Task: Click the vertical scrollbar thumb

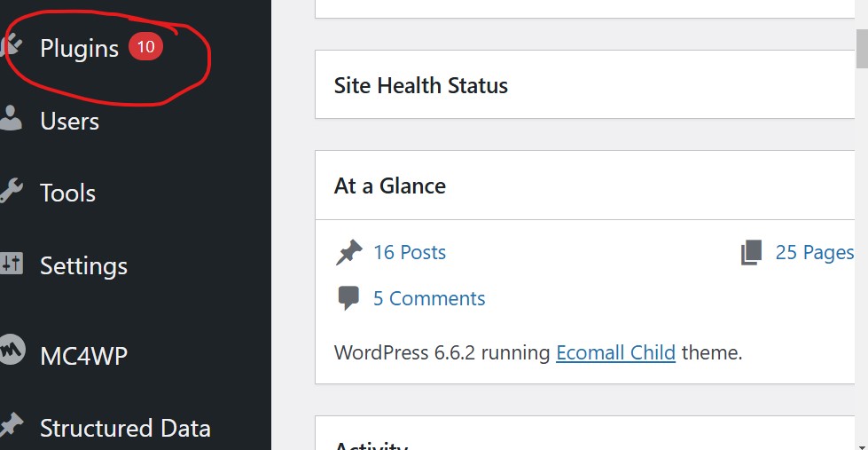Action: pyautogui.click(x=862, y=48)
